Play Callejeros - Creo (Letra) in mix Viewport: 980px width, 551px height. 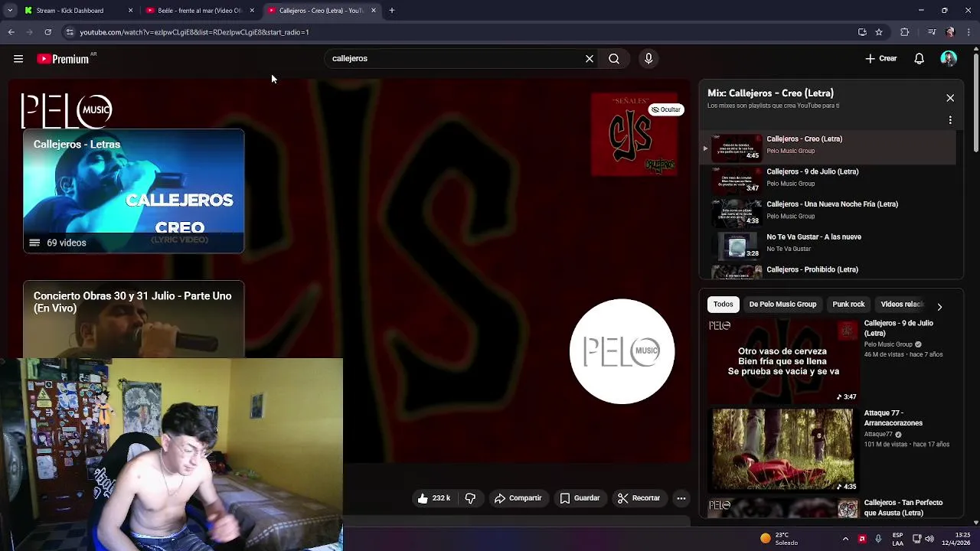pyautogui.click(x=828, y=147)
